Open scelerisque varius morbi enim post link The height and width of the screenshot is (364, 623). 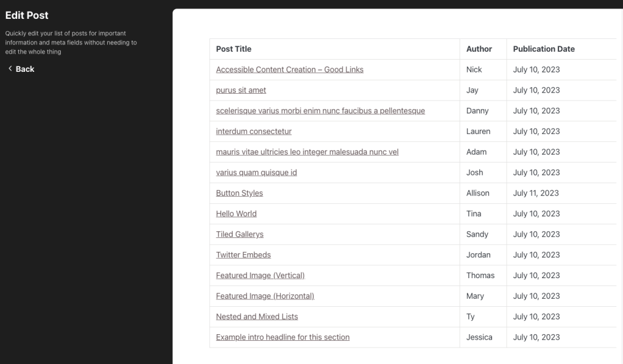click(320, 111)
